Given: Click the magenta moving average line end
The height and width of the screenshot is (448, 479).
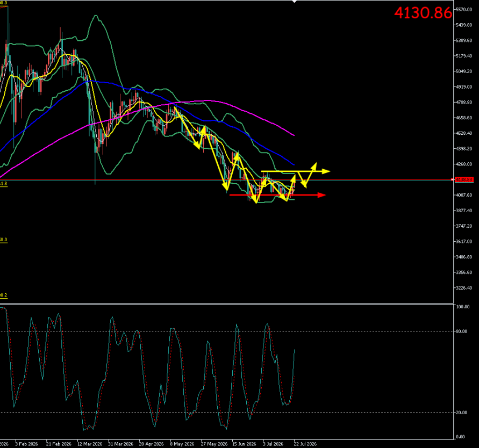Looking at the screenshot, I should [x=294, y=135].
